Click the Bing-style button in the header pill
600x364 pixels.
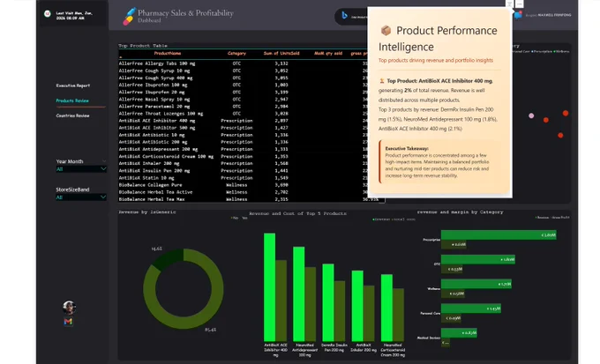click(344, 15)
